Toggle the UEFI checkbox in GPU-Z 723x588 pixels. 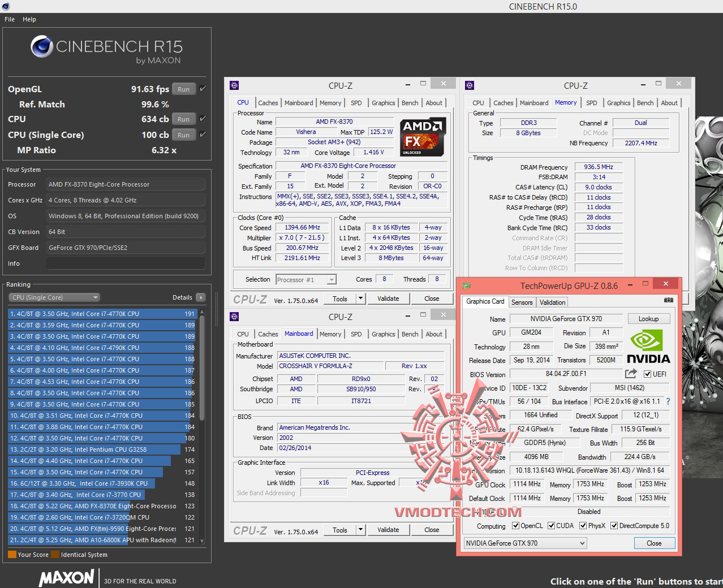[x=647, y=374]
